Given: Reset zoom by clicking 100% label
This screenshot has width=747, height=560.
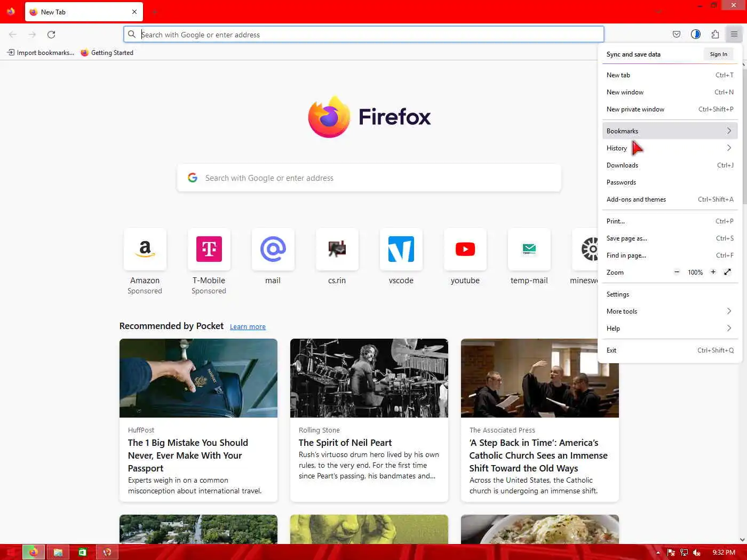Looking at the screenshot, I should [695, 273].
